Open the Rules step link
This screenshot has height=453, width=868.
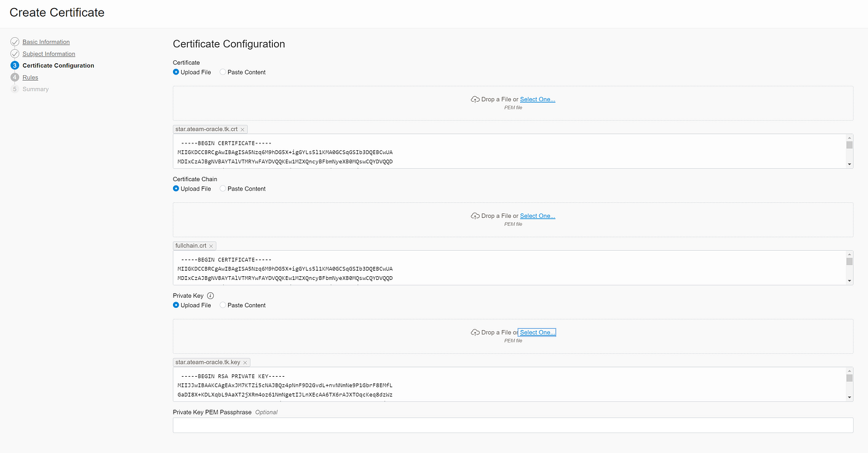tap(30, 78)
